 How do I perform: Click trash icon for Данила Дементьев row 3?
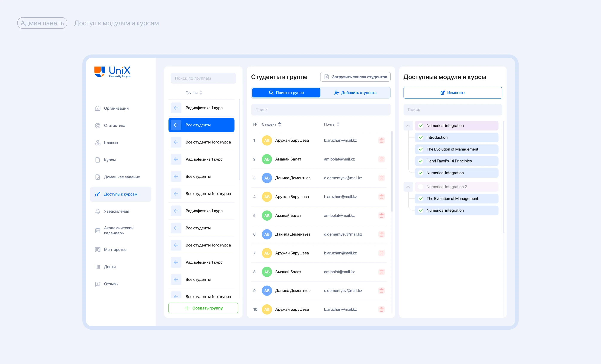click(381, 178)
